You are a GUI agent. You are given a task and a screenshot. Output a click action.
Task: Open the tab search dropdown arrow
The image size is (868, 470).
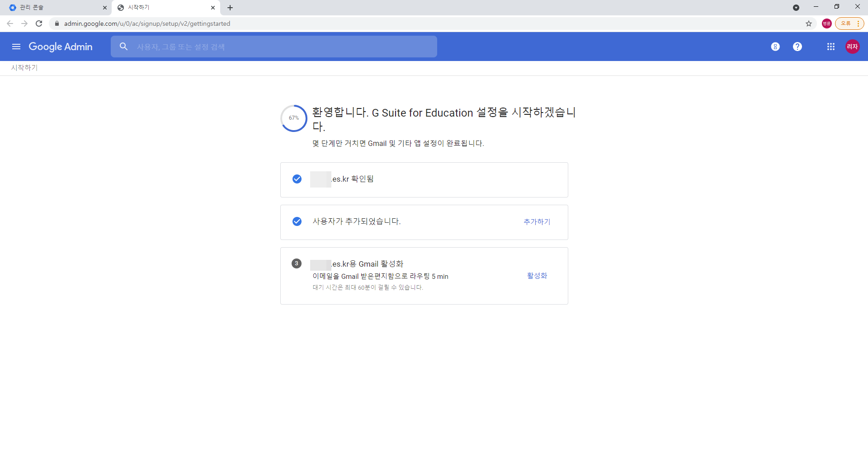point(796,8)
